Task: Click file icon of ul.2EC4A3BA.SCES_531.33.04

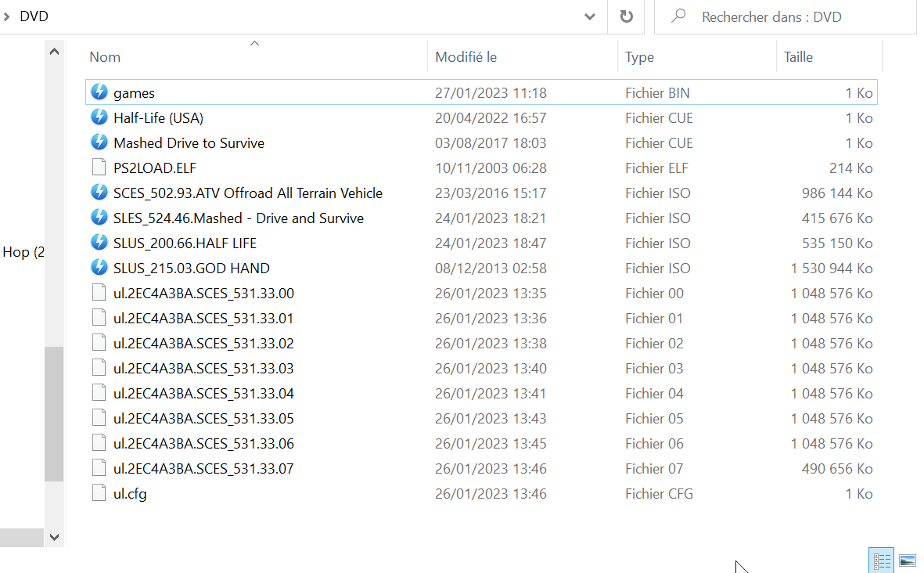Action: pos(99,393)
